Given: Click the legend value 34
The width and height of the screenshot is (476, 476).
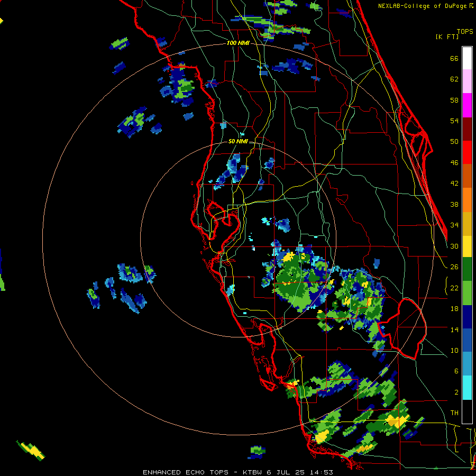Looking at the screenshot, I should pyautogui.click(x=454, y=225).
